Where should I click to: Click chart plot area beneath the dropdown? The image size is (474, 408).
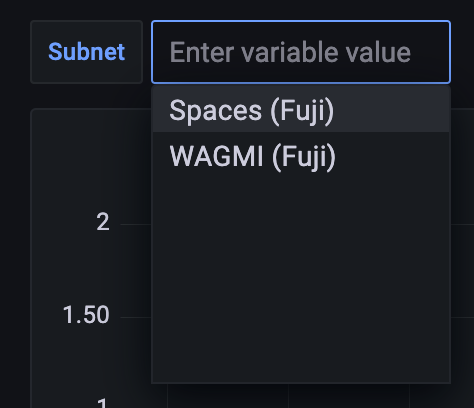pyautogui.click(x=301, y=396)
